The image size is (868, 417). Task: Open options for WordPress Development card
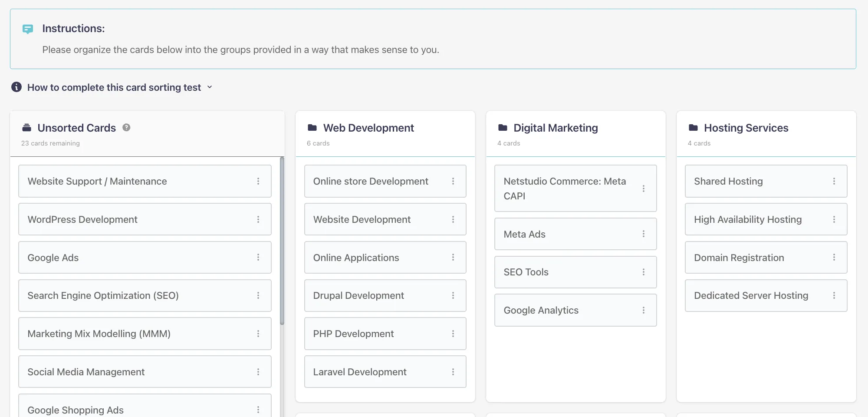pos(258,219)
